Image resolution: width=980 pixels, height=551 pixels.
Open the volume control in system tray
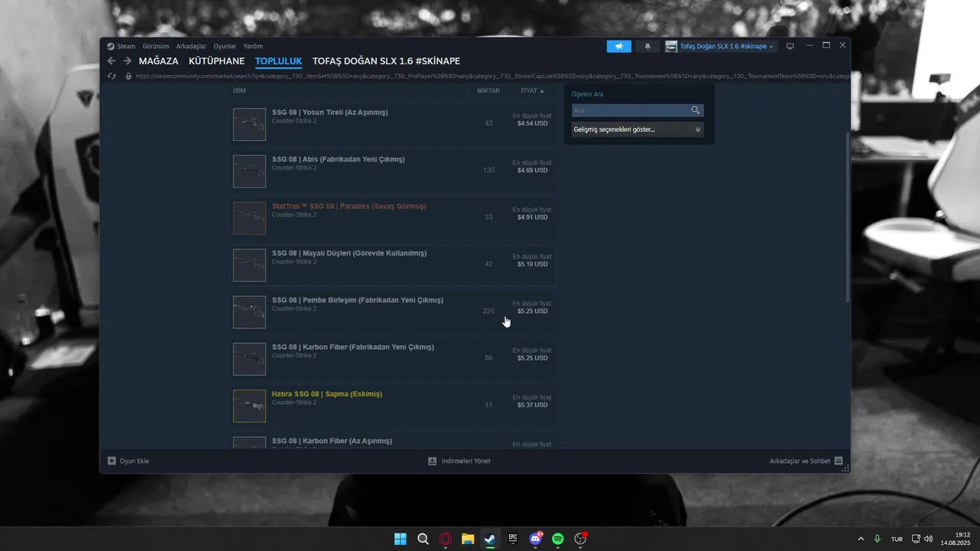tap(929, 539)
